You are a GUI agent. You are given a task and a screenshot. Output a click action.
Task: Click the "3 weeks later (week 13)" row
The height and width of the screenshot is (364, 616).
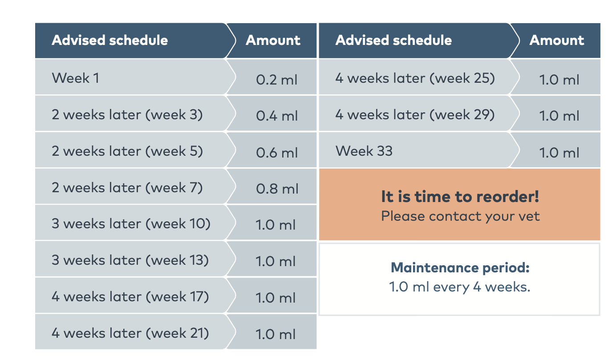click(130, 260)
